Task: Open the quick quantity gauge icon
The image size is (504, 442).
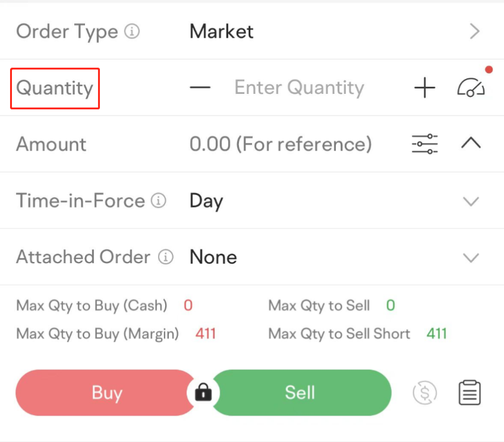Action: click(x=471, y=87)
